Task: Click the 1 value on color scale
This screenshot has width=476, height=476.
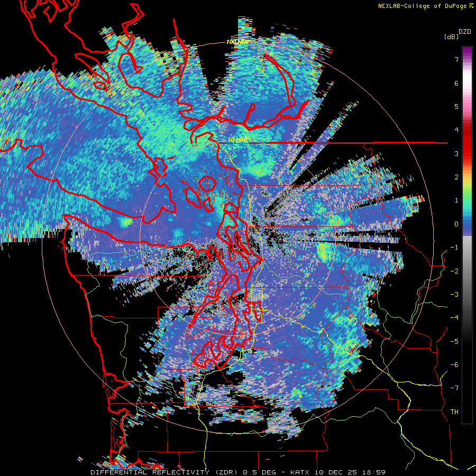Action: click(456, 200)
